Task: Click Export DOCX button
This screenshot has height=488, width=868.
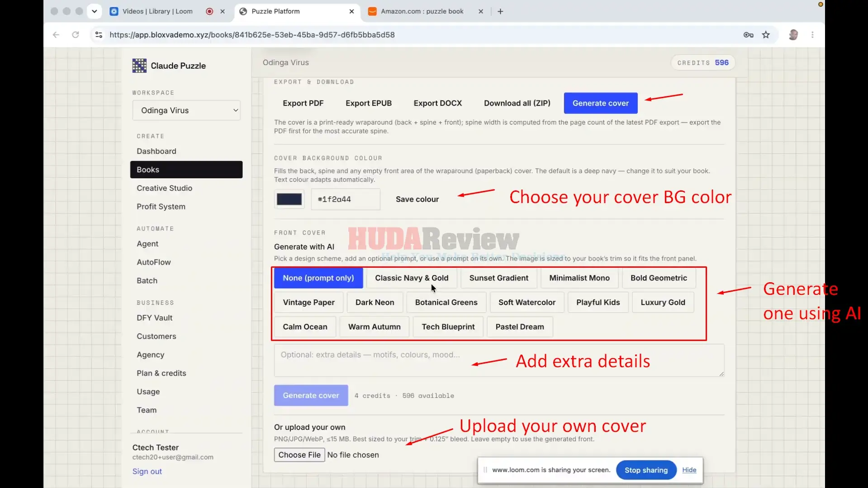Action: coord(438,103)
